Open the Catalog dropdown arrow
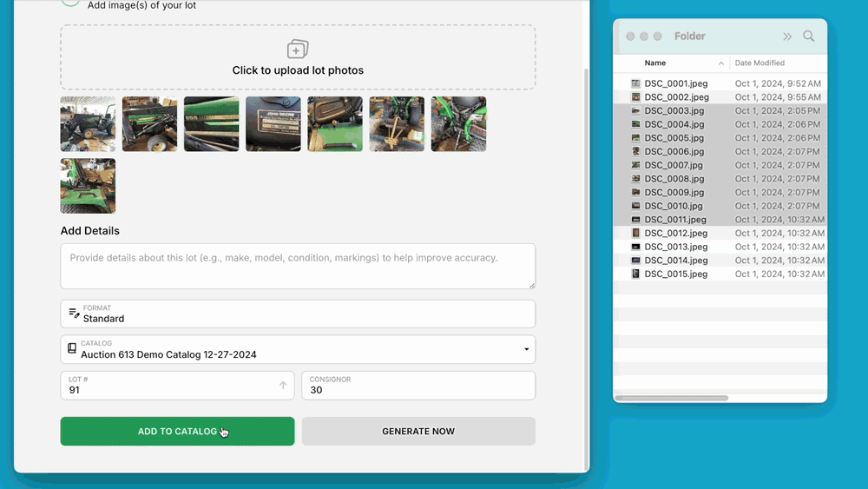Viewport: 868px width, 489px height. click(526, 350)
